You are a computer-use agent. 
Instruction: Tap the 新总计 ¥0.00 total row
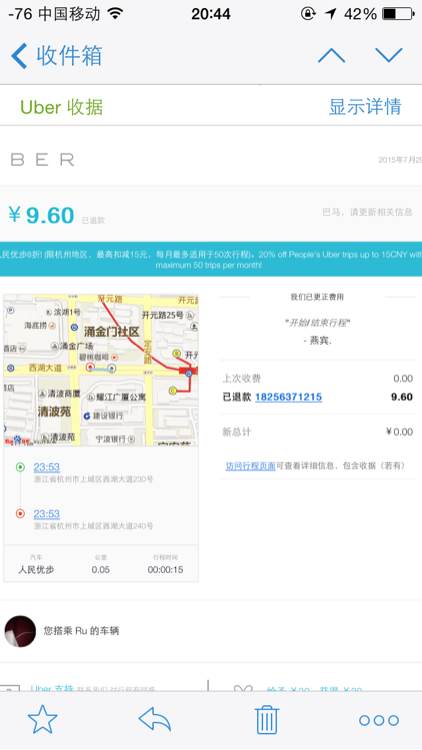point(318,432)
